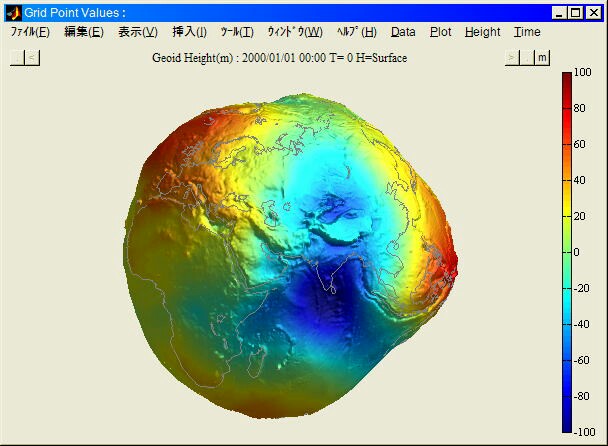The height and width of the screenshot is (446, 608).
Task: Open the ツール(T) tools menu
Action: tap(237, 32)
